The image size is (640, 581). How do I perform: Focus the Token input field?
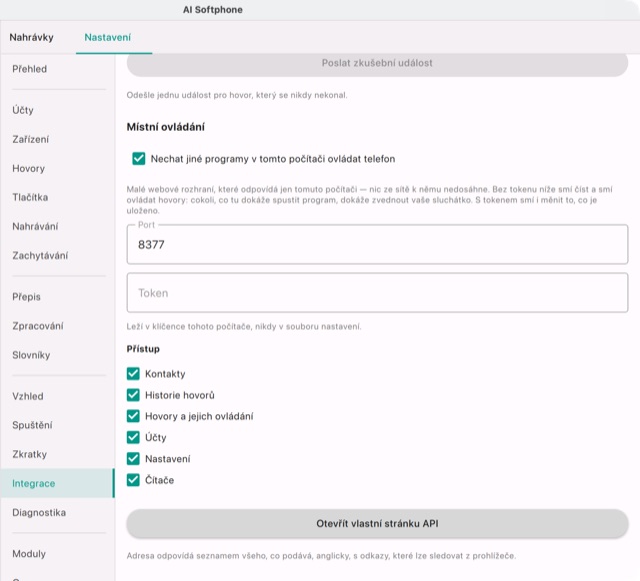click(377, 293)
